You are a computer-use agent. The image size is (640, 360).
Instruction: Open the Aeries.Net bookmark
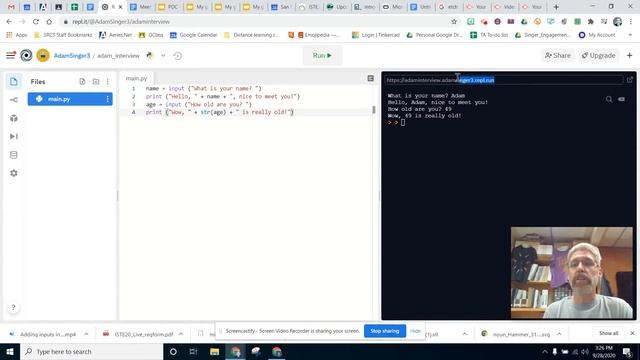pyautogui.click(x=116, y=35)
